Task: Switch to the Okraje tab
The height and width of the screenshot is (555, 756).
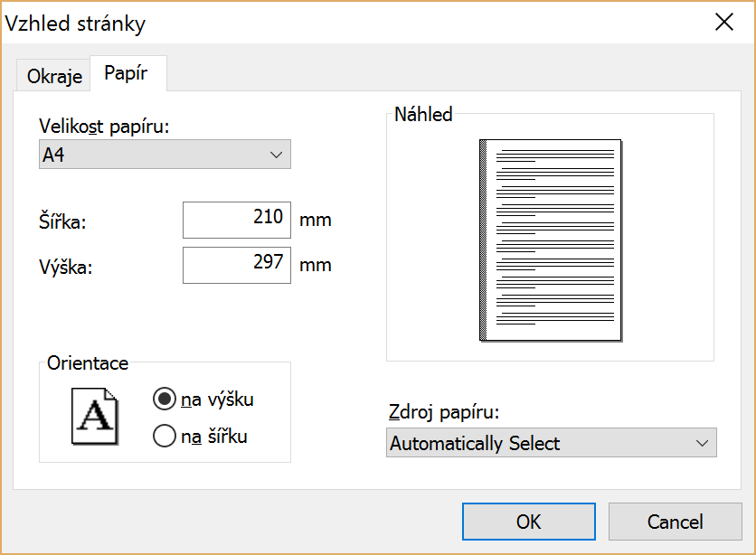Action: pos(54,77)
